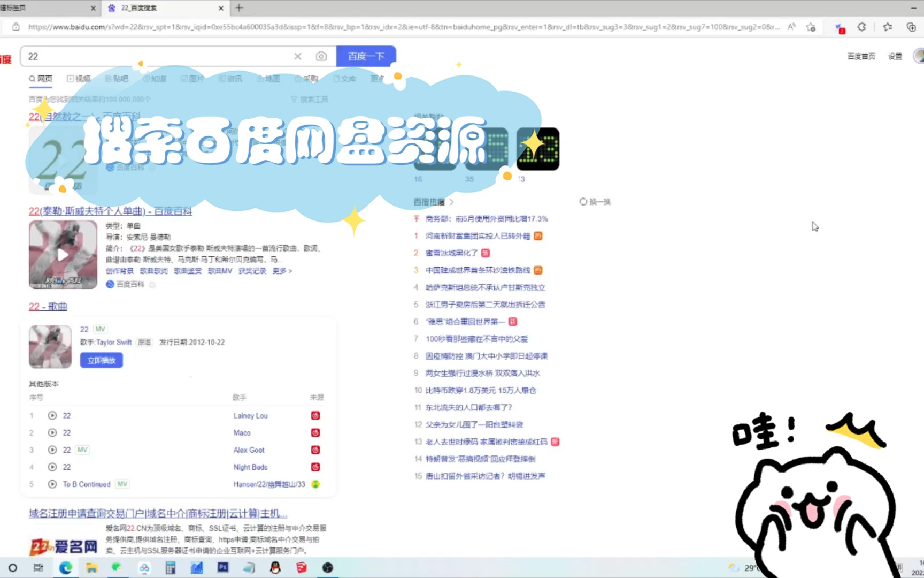Click the user avatar at the top right
The width and height of the screenshot is (924, 578).
(x=919, y=56)
